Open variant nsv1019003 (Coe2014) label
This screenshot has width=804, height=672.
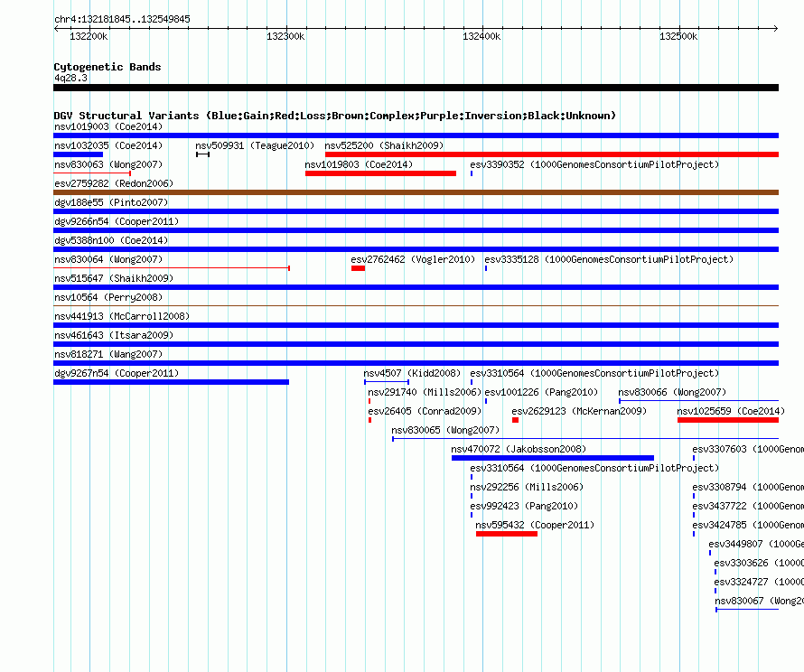pos(108,126)
